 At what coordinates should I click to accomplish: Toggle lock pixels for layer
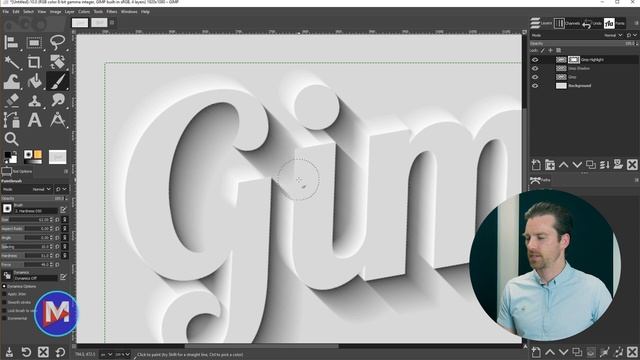[542, 50]
